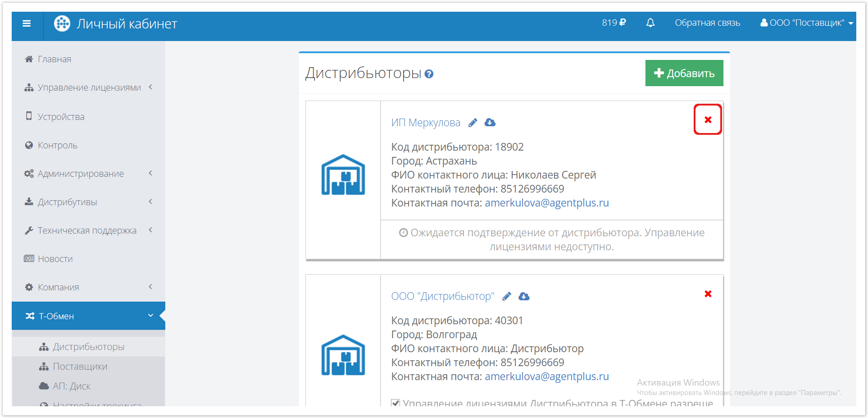Image resolution: width=868 pixels, height=418 pixels.
Task: Open help icon beside Дистрибьюторы heading
Action: [x=429, y=74]
